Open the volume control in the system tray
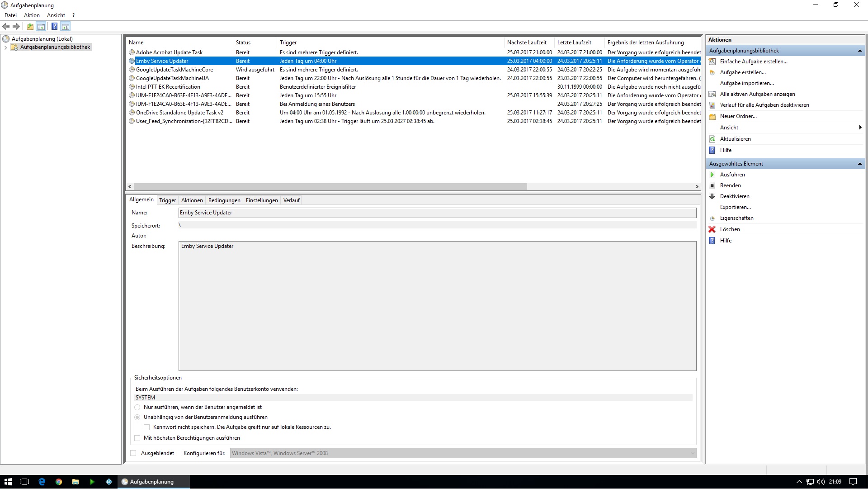This screenshot has height=489, width=868. pos(821,482)
